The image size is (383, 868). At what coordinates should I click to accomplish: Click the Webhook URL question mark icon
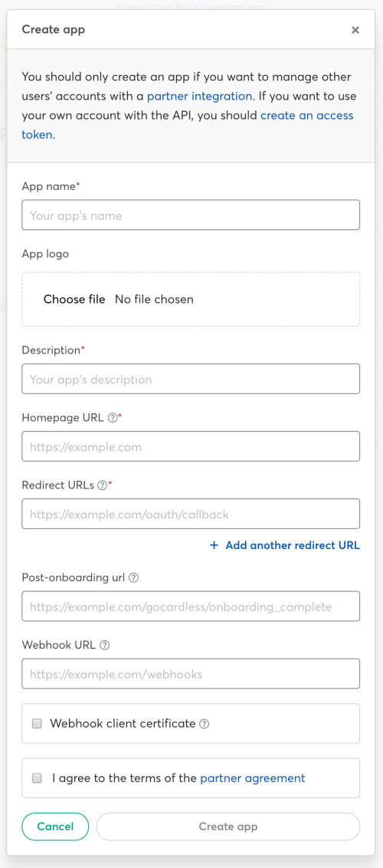pyautogui.click(x=104, y=645)
